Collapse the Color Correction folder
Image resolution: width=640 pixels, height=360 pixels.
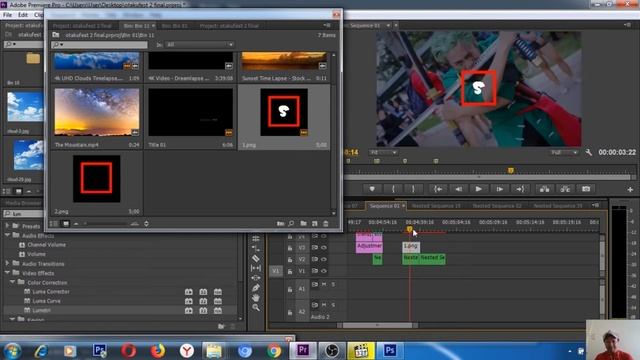click(13, 282)
